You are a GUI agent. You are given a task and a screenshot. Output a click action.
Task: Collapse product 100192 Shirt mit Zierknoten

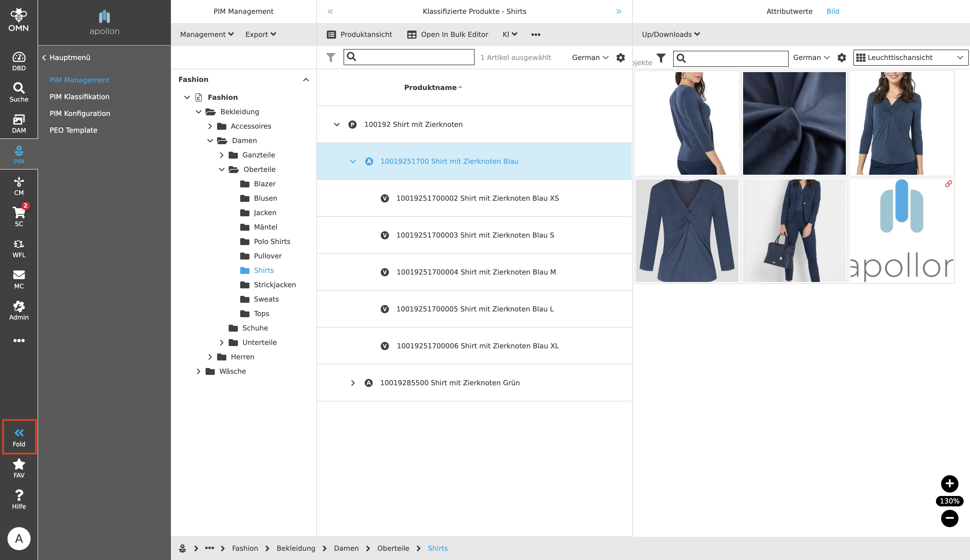(336, 124)
